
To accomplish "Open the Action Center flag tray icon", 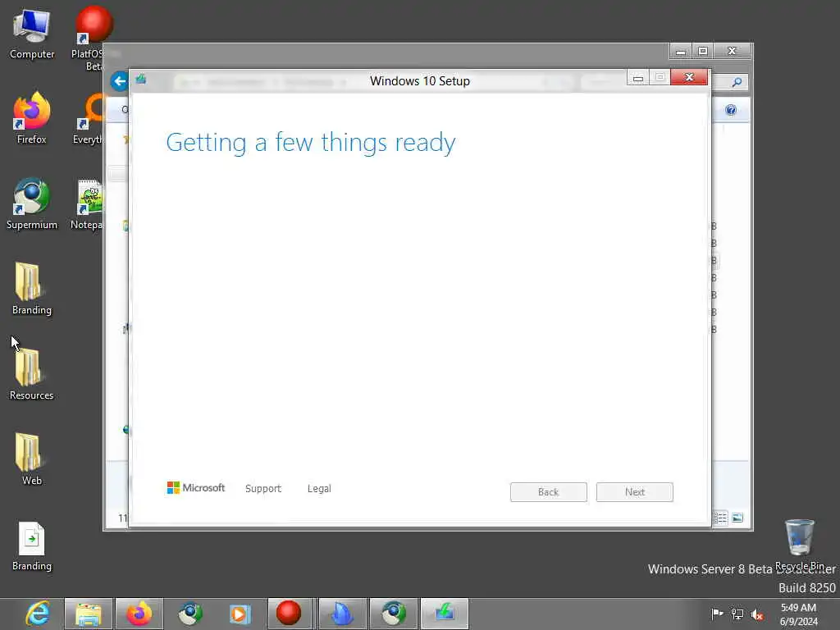I will coord(716,614).
